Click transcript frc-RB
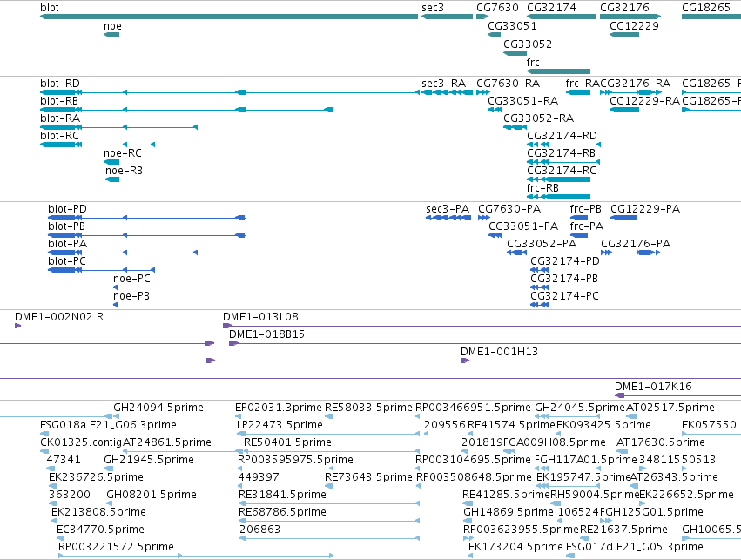The width and height of the screenshot is (741, 560). (x=542, y=188)
